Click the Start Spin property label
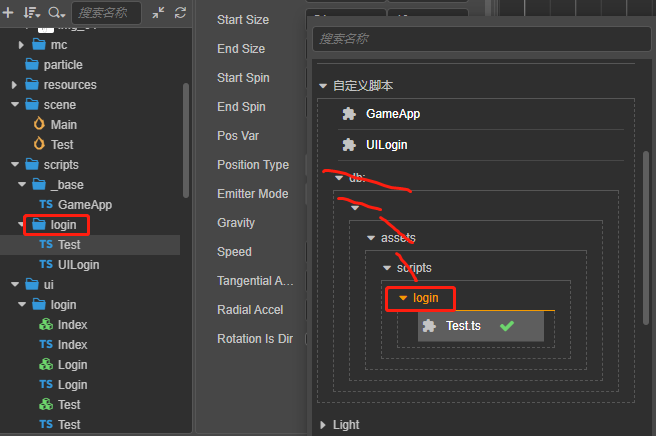 click(243, 78)
